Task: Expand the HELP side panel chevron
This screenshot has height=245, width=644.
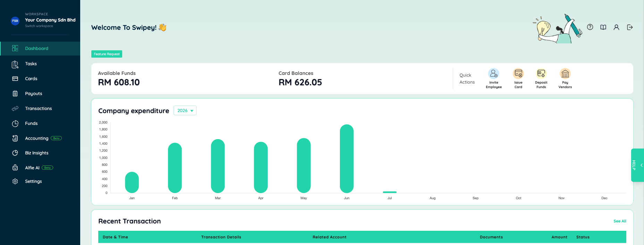Action: (641, 165)
